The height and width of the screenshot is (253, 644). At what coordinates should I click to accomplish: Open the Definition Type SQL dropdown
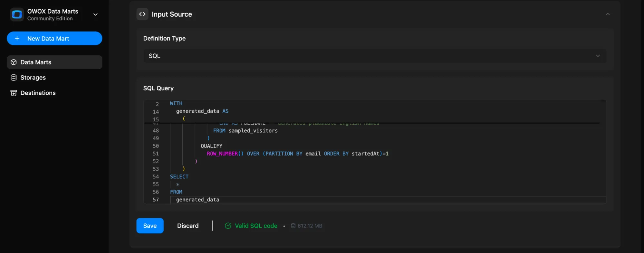pyautogui.click(x=374, y=56)
